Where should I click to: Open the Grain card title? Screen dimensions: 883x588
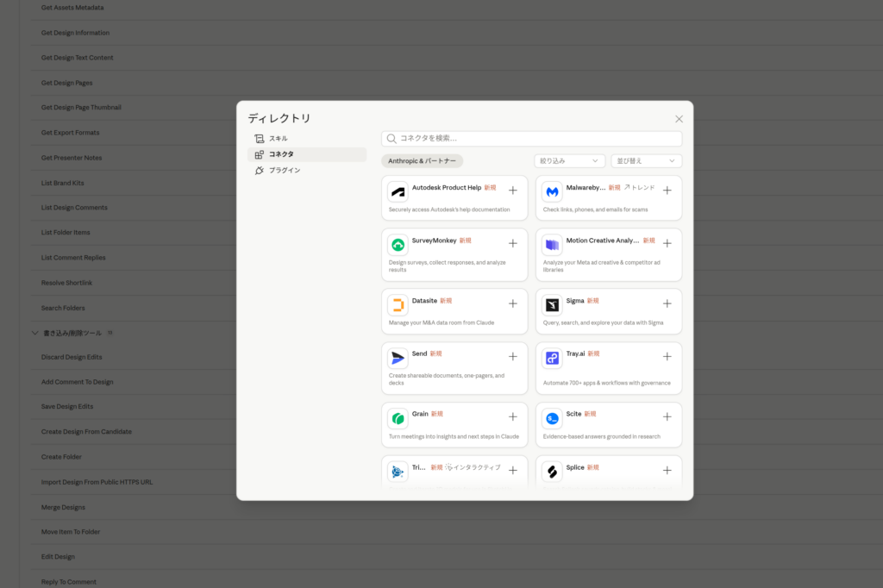(420, 414)
